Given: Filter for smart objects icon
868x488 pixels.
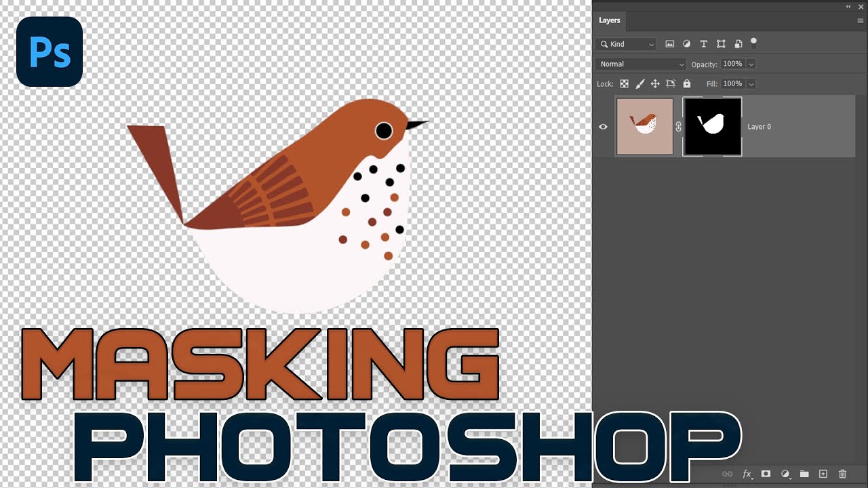Looking at the screenshot, I should coord(738,44).
